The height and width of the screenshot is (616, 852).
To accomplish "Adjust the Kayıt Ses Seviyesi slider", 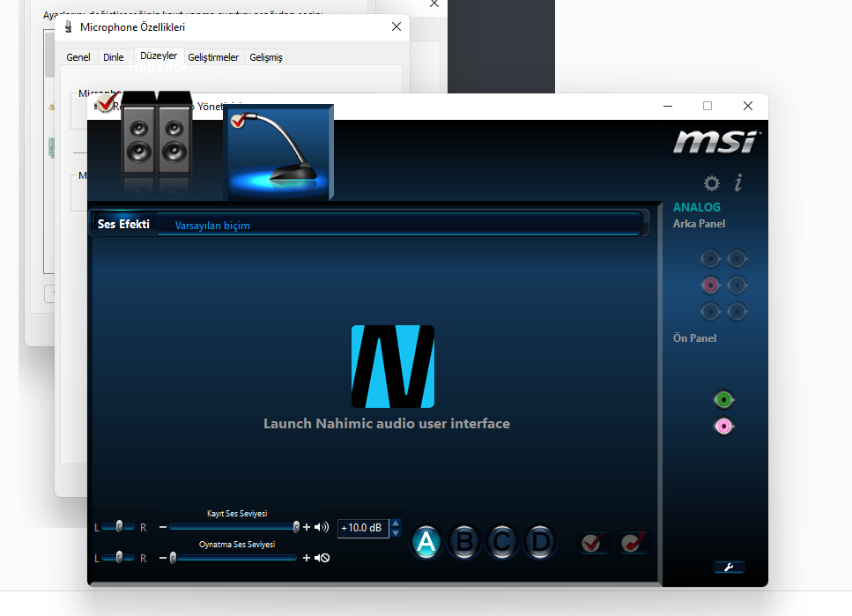I will [x=233, y=527].
